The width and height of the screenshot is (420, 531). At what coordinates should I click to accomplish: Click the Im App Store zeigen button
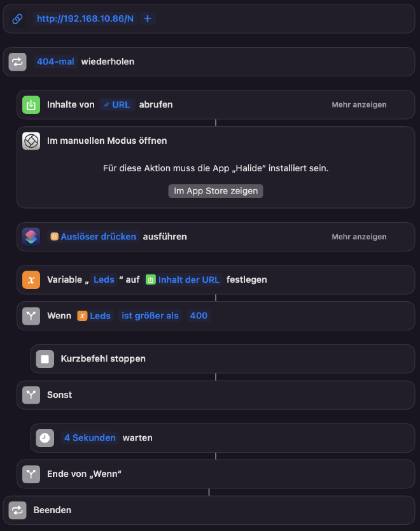click(x=215, y=190)
